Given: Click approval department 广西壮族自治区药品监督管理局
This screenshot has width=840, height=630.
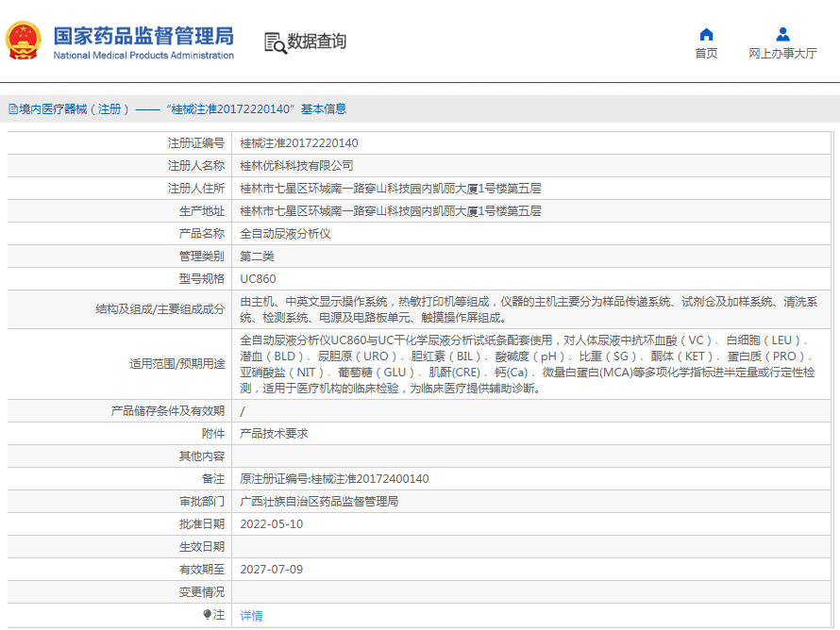Looking at the screenshot, I should pos(319,502).
